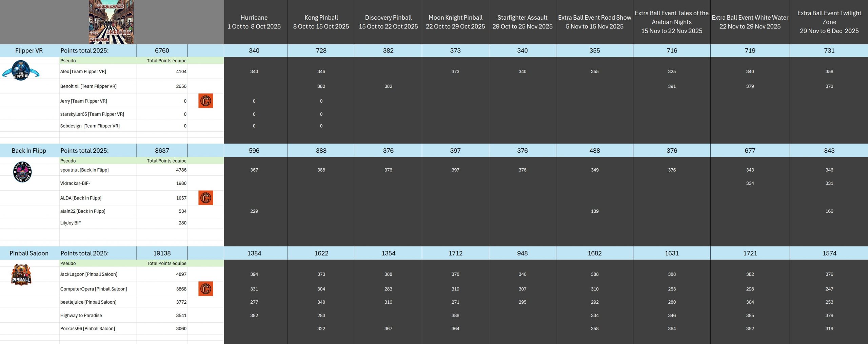The image size is (868, 344).
Task: Click the orange badge beside ComputerOpera
Action: tap(205, 289)
